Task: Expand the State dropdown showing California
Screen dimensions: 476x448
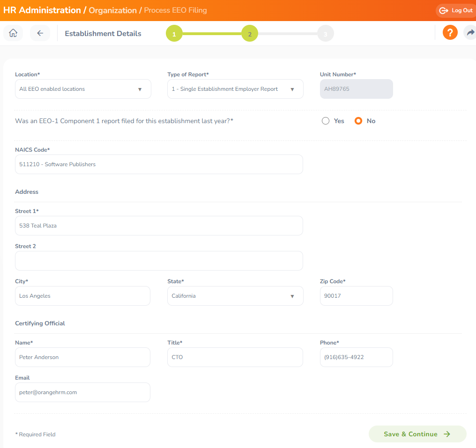Action: point(235,296)
